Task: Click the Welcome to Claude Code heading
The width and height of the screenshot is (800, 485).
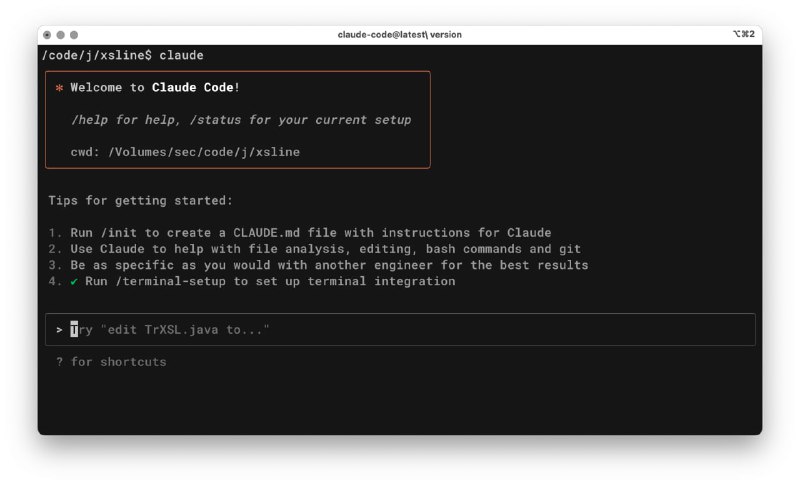Action: (x=155, y=88)
